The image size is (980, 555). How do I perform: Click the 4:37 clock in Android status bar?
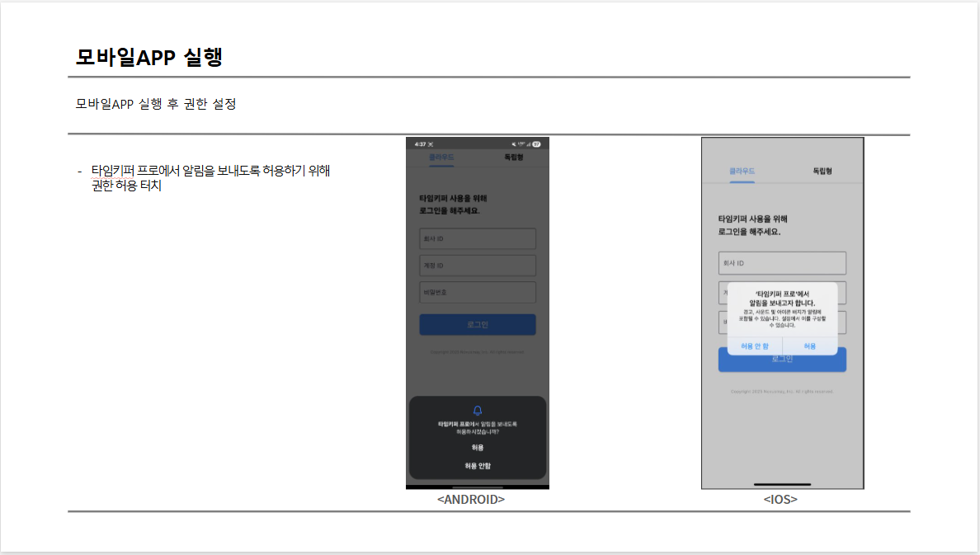[420, 144]
